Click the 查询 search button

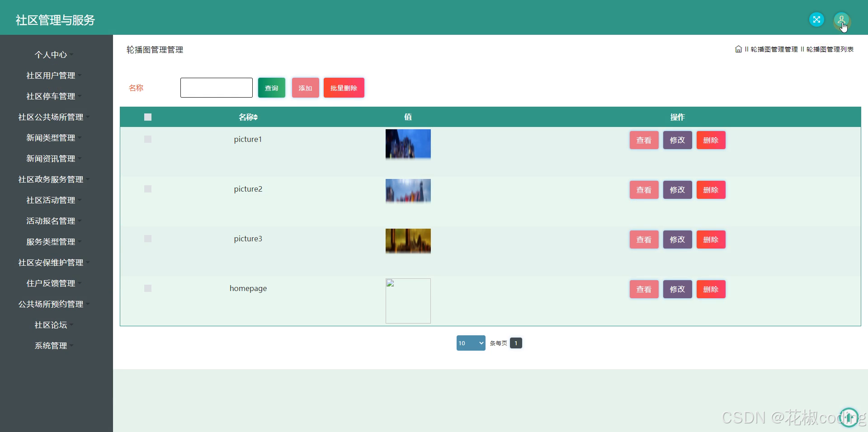(271, 88)
